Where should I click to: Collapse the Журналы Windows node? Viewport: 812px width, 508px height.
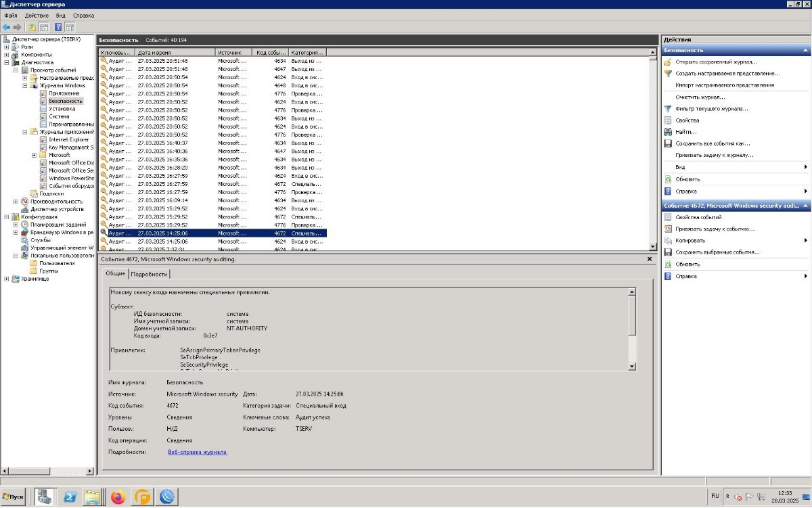[24, 85]
